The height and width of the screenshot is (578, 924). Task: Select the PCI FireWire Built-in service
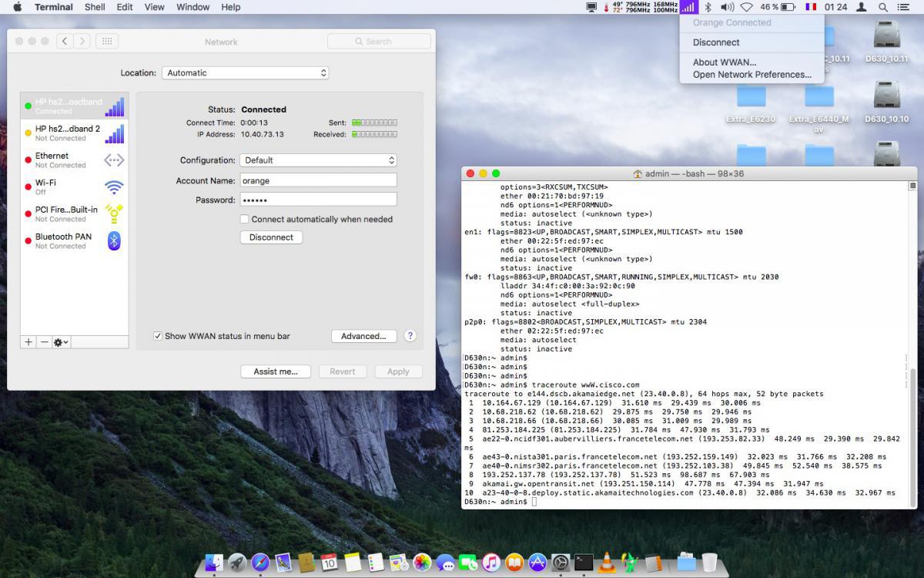74,214
